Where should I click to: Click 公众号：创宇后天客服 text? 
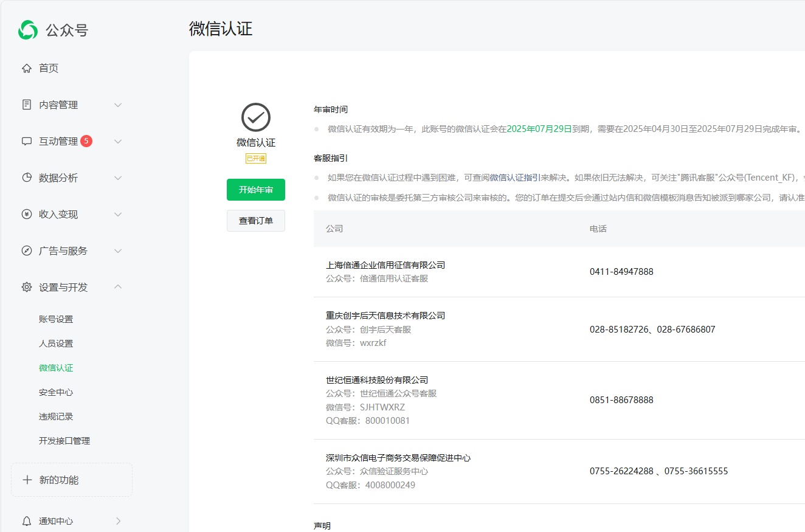point(368,330)
